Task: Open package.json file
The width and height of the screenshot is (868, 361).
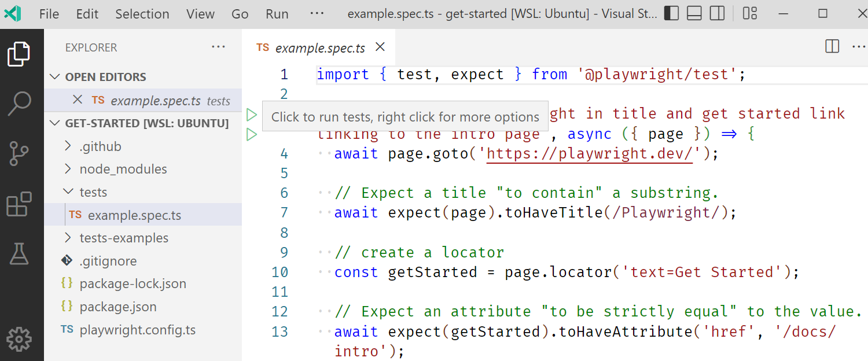Action: [143, 307]
